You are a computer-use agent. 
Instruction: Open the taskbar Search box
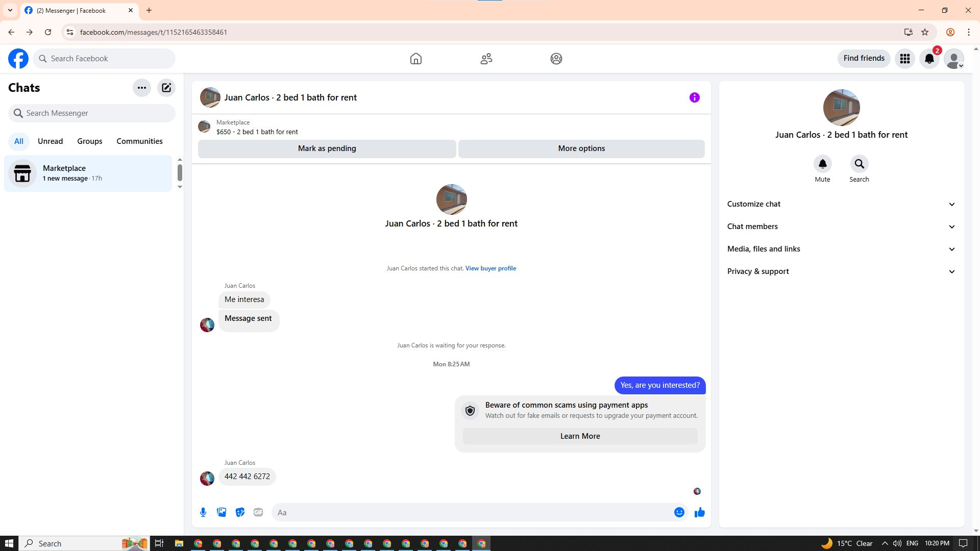(x=85, y=543)
